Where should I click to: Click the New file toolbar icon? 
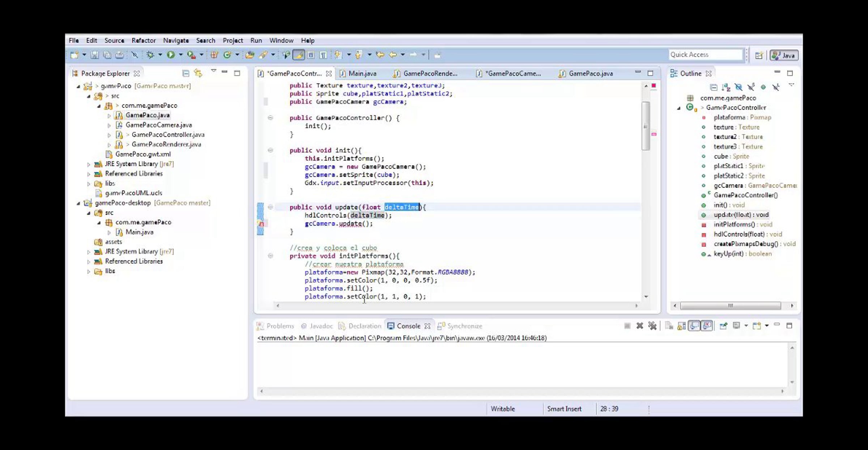[x=74, y=55]
